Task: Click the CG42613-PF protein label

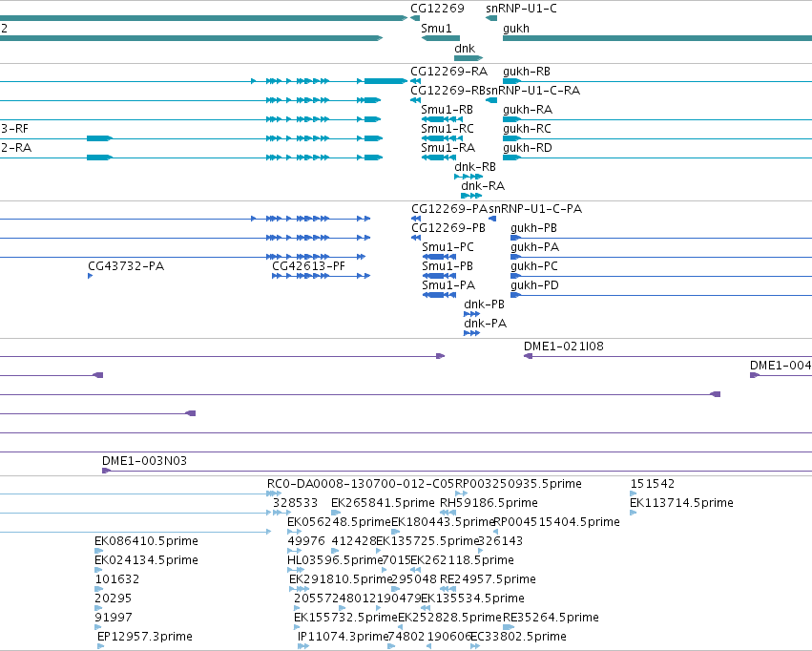Action: point(308,266)
